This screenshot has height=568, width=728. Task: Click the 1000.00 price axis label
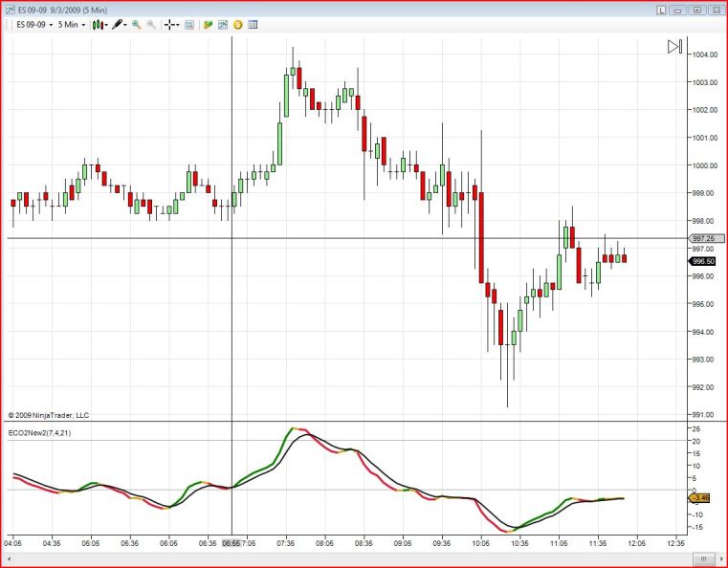(705, 165)
